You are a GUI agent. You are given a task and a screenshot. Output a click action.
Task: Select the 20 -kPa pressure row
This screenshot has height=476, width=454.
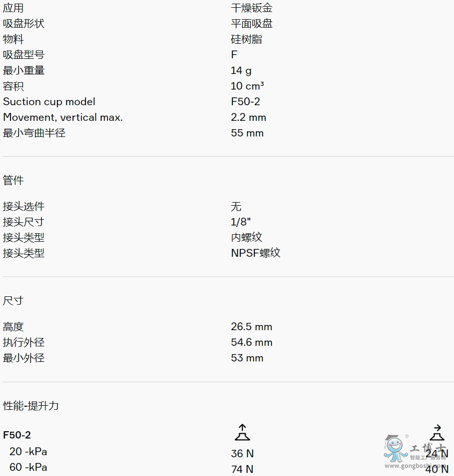point(28,452)
